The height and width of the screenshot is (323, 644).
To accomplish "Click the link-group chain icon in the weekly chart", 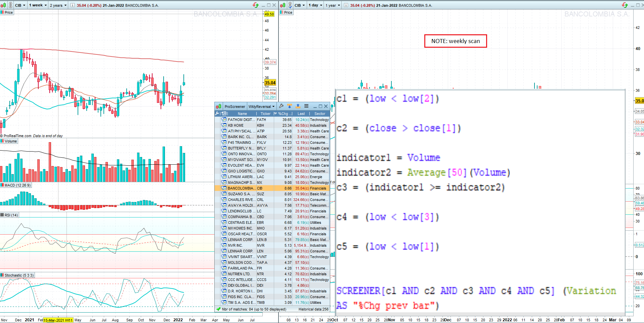I will [x=10, y=5].
